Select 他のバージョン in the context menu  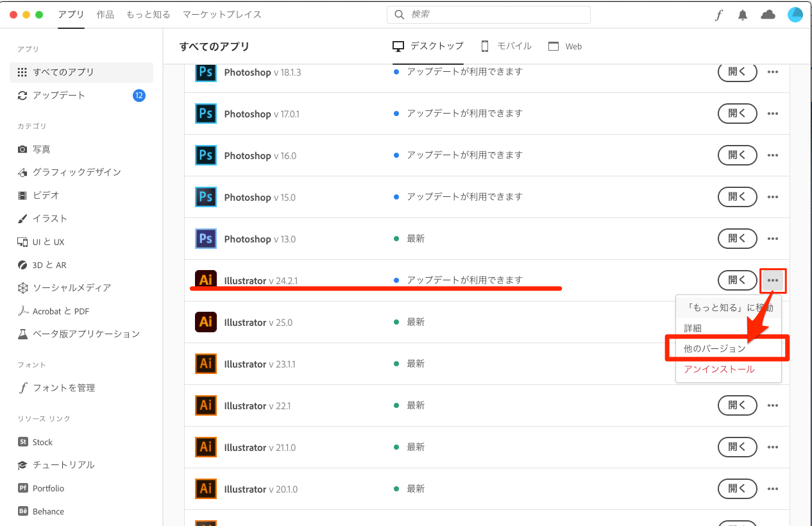pos(728,348)
